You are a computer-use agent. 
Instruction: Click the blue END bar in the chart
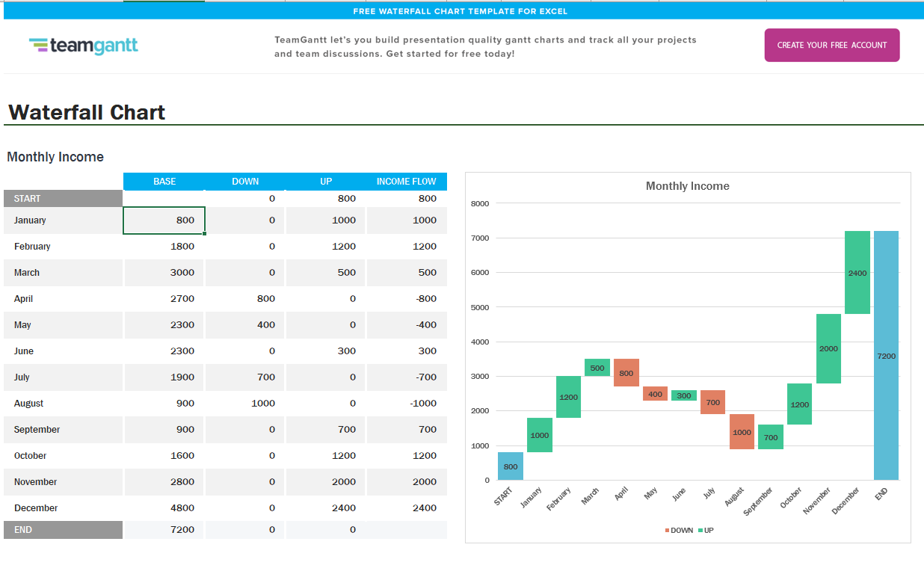[x=886, y=355]
